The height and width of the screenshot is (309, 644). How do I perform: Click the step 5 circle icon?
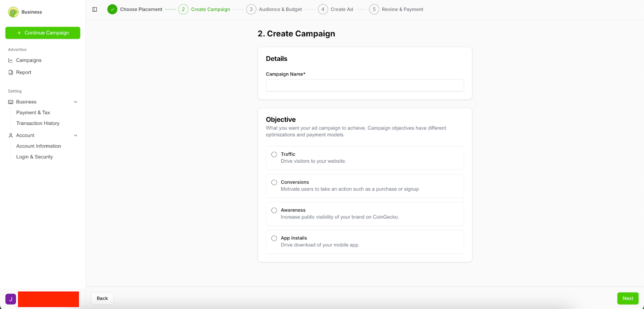click(374, 9)
